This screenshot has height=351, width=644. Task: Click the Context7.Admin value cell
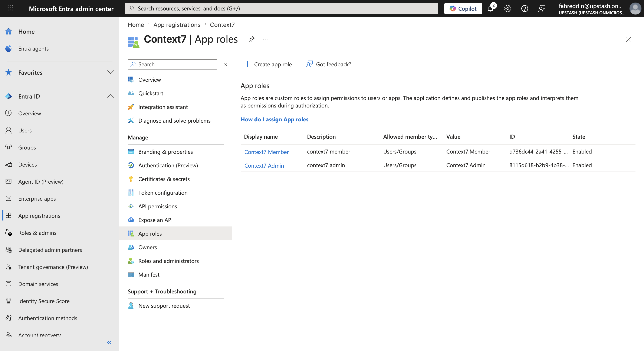click(x=466, y=165)
